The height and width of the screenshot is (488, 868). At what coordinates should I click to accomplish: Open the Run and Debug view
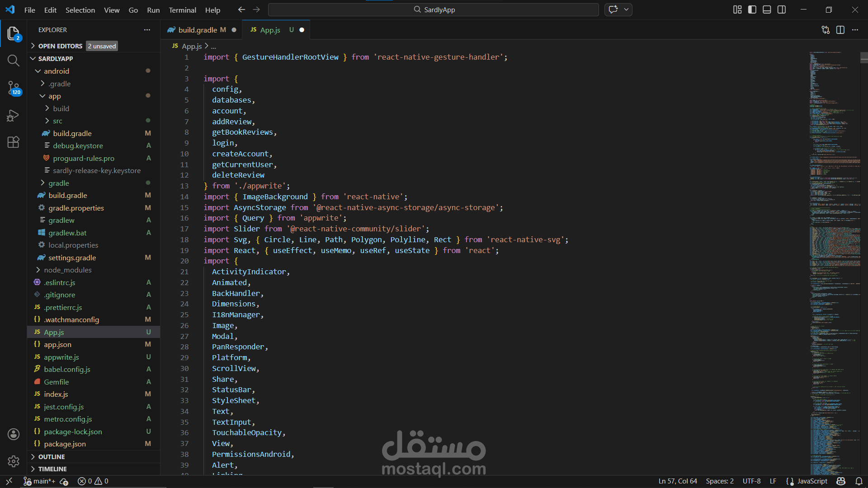[13, 116]
